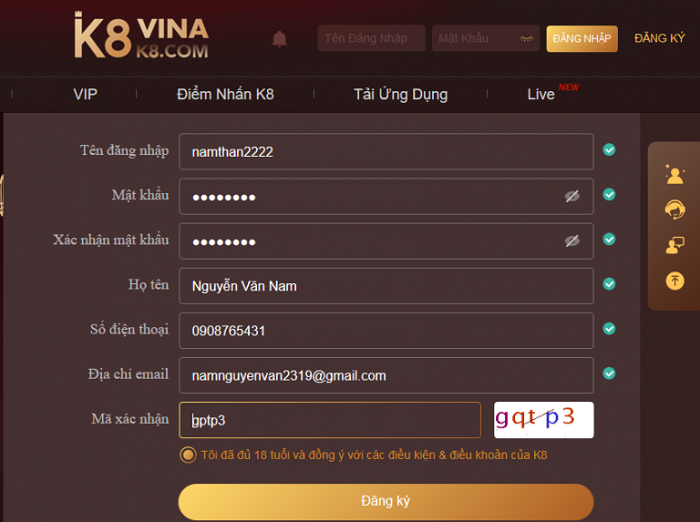Toggle header Mật Khẩu visibility eye
This screenshot has height=522, width=700.
526,39
